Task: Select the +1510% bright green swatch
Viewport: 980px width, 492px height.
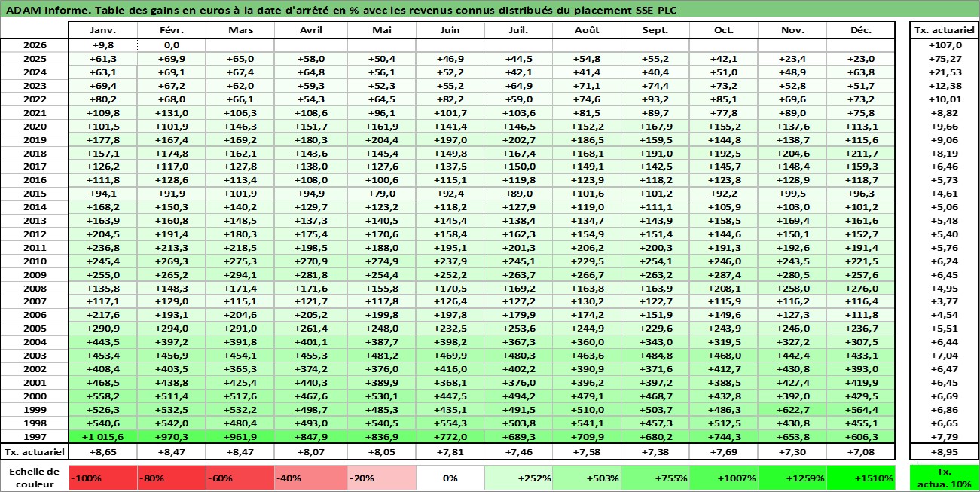Action: pyautogui.click(x=861, y=478)
